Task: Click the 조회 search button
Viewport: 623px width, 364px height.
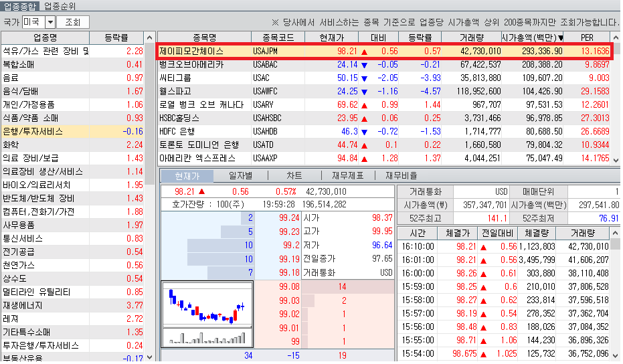Action: 73,22
